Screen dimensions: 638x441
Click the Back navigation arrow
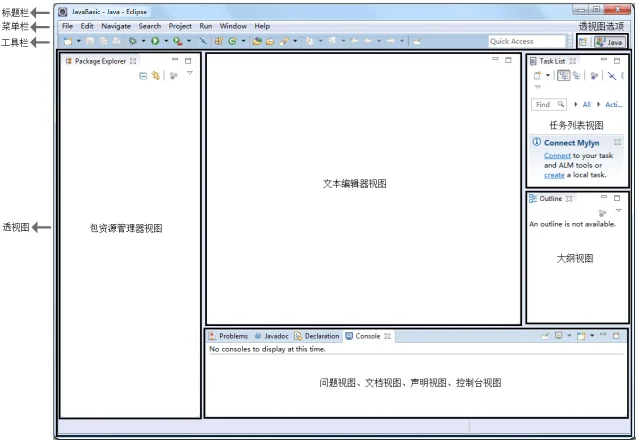tap(368, 41)
